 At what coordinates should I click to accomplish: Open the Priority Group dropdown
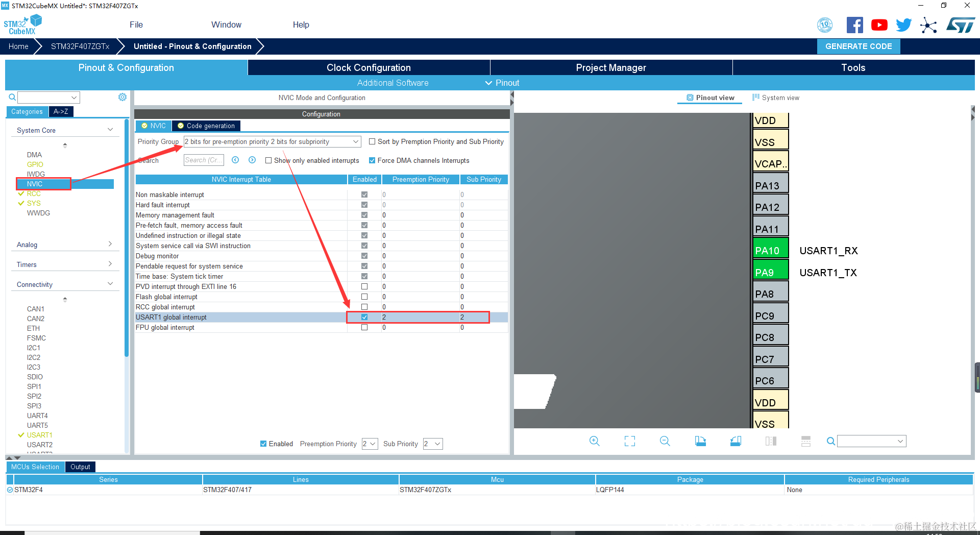click(273, 141)
